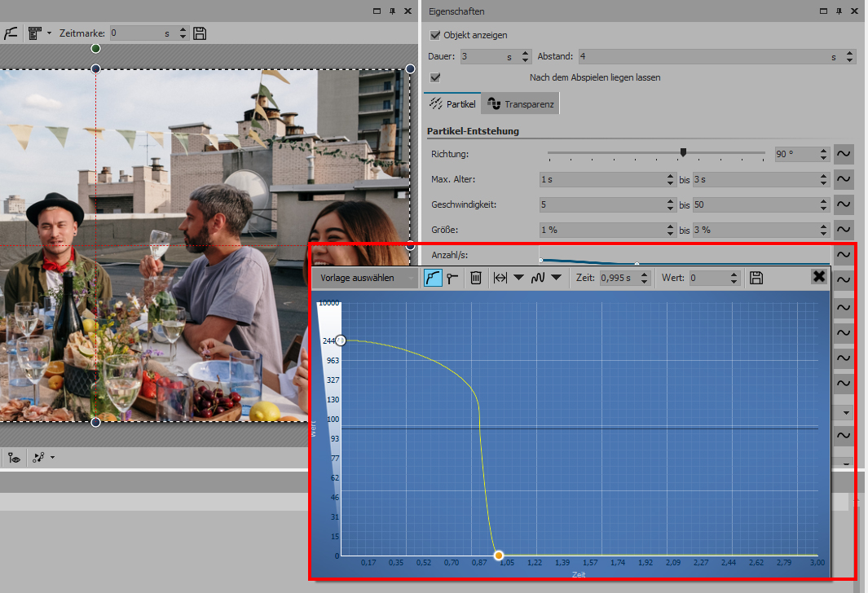Viewport: 868px width, 593px height.
Task: Click the keyframe preview eye icon
Action: tap(14, 458)
